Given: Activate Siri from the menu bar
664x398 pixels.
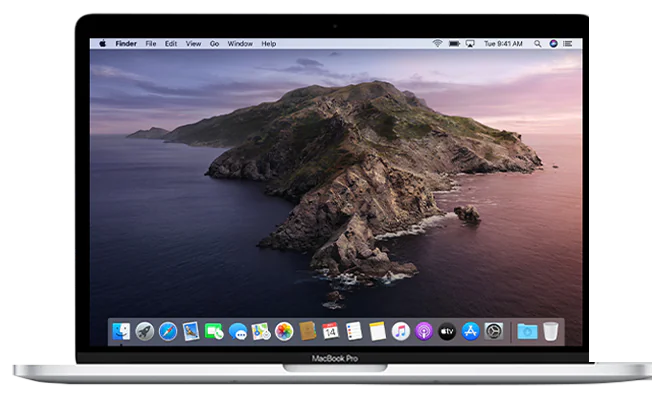Looking at the screenshot, I should (x=553, y=44).
